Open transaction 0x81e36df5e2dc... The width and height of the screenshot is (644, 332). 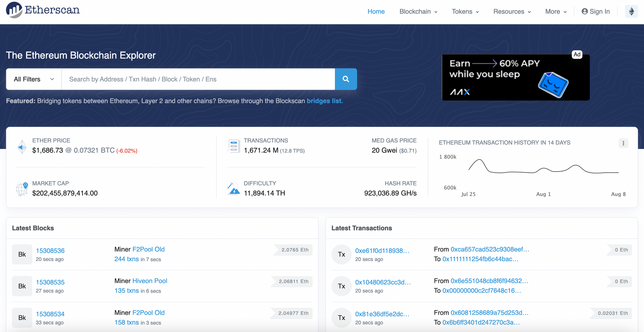pos(382,314)
